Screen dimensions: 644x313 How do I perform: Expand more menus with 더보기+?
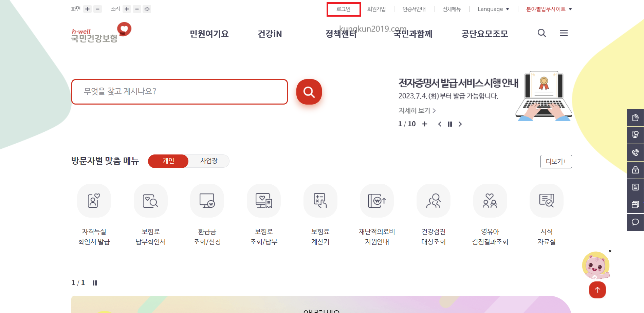[x=556, y=161]
